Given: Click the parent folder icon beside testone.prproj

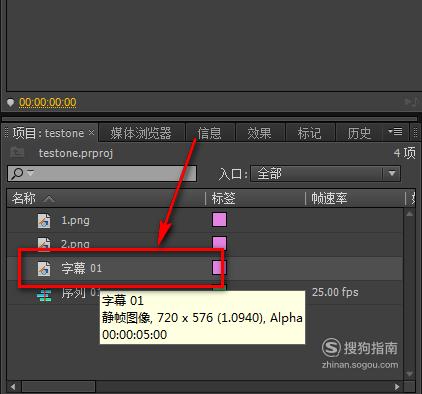Looking at the screenshot, I should click(x=17, y=153).
